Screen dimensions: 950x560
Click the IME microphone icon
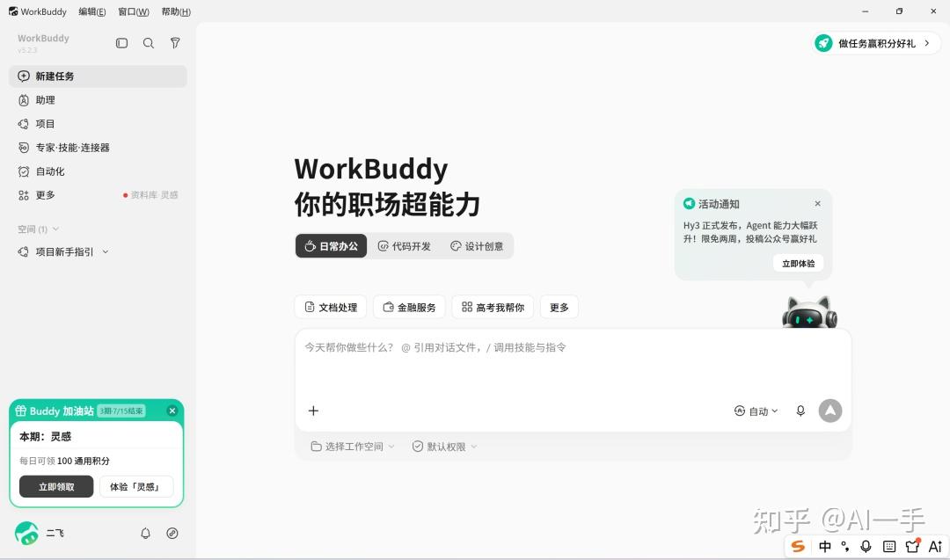coord(866,547)
